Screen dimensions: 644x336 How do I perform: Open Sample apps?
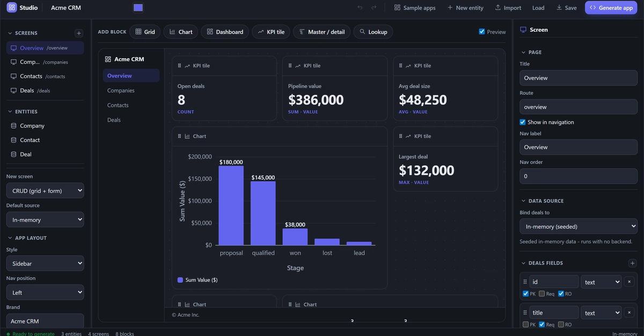(x=415, y=8)
